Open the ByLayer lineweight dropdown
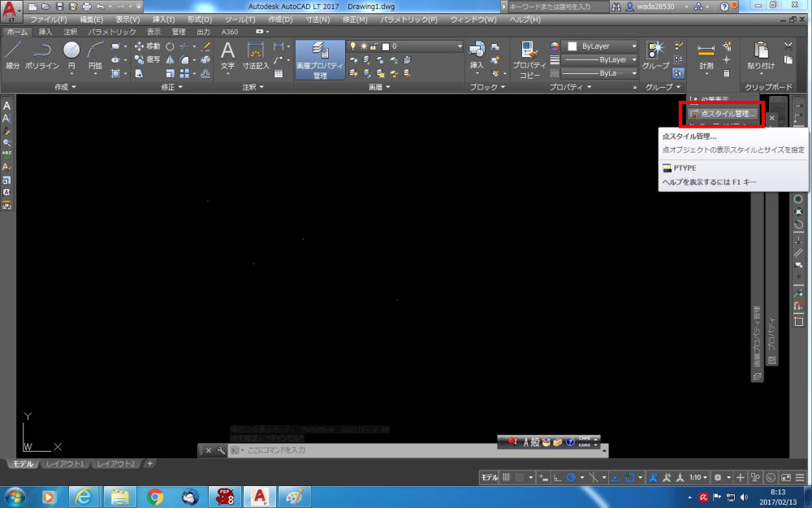Viewport: 812px width, 508px height. tap(600, 59)
